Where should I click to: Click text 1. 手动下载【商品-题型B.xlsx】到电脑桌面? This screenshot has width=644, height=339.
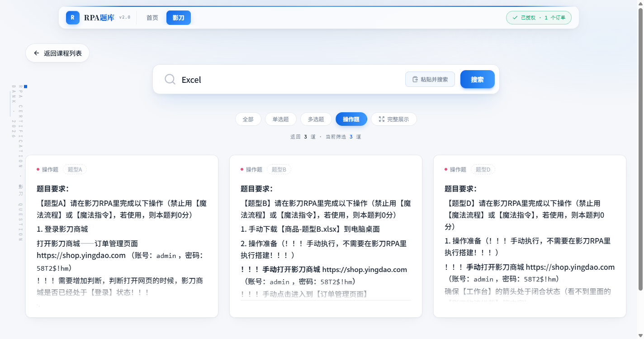310,229
